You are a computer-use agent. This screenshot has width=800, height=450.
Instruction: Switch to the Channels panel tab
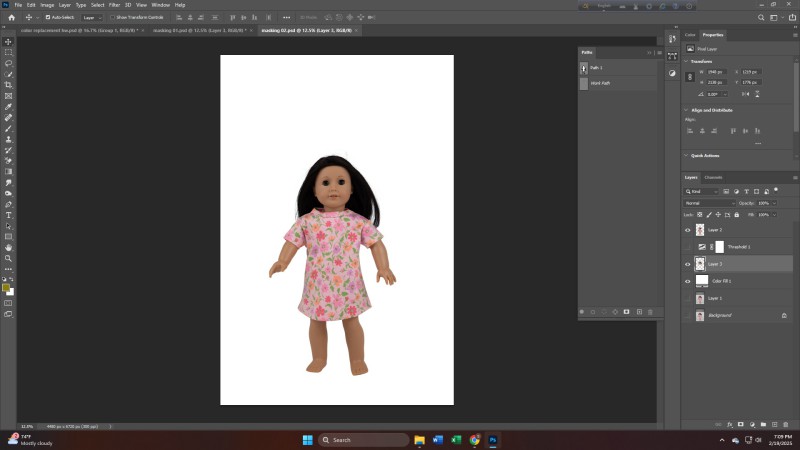pos(713,177)
